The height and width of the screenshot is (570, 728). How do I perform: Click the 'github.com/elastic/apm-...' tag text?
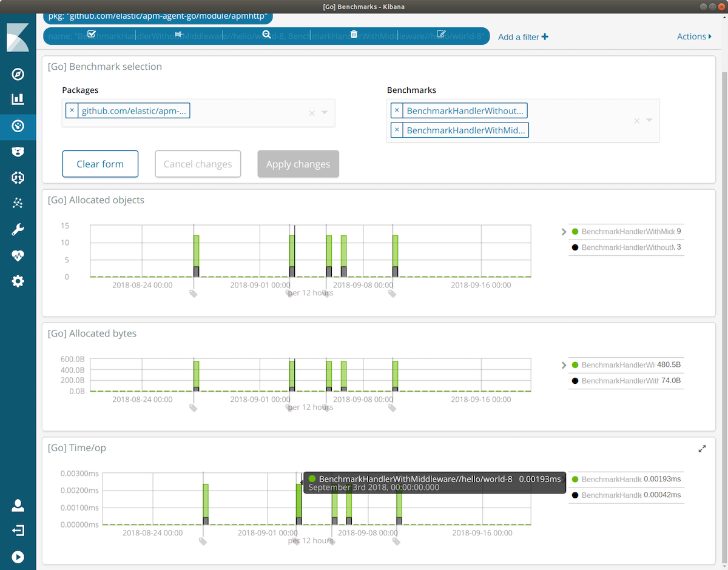click(134, 111)
